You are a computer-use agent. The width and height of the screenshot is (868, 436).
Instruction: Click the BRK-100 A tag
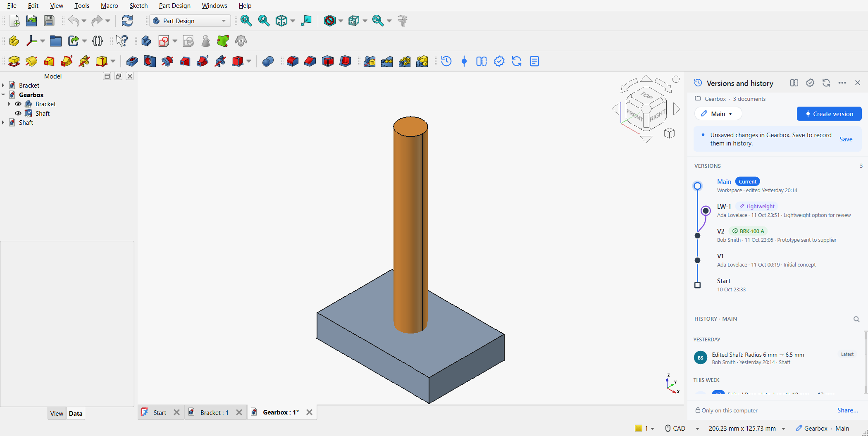(x=748, y=231)
